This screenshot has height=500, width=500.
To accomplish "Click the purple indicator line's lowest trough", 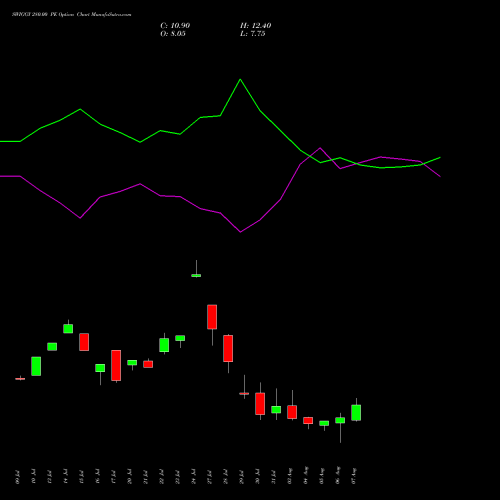I will pos(240,232).
